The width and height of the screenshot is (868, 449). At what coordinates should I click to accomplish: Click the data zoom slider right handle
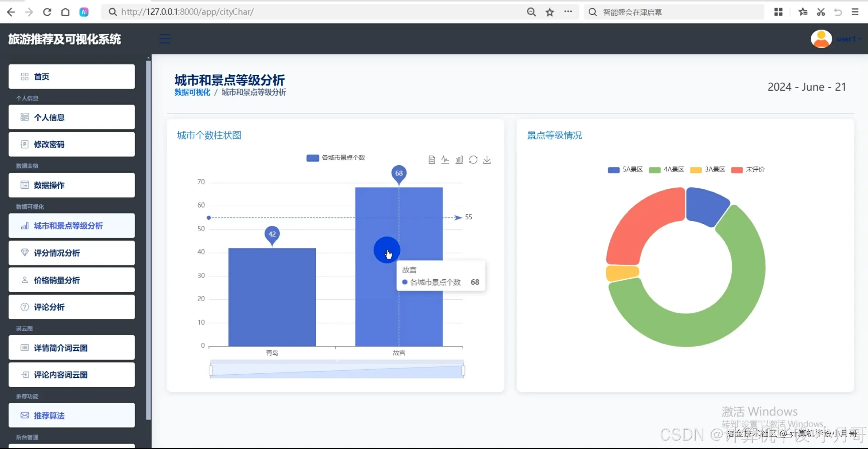[463, 371]
